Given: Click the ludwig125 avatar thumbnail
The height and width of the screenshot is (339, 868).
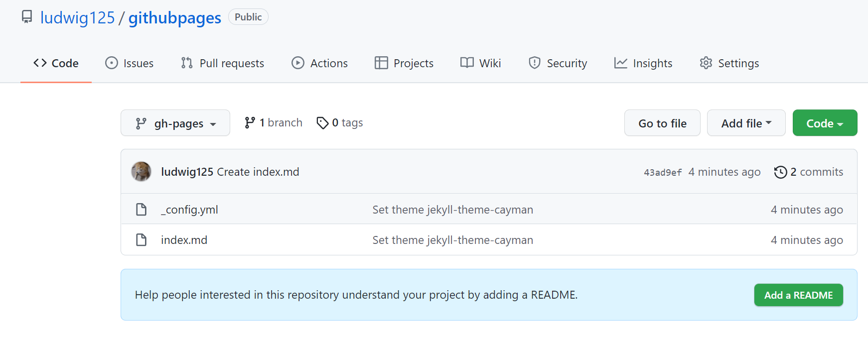Looking at the screenshot, I should coord(142,172).
